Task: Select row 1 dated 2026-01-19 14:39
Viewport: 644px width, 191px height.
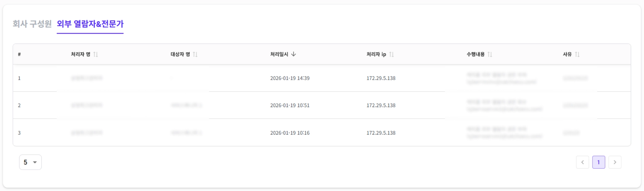Action: click(x=290, y=78)
